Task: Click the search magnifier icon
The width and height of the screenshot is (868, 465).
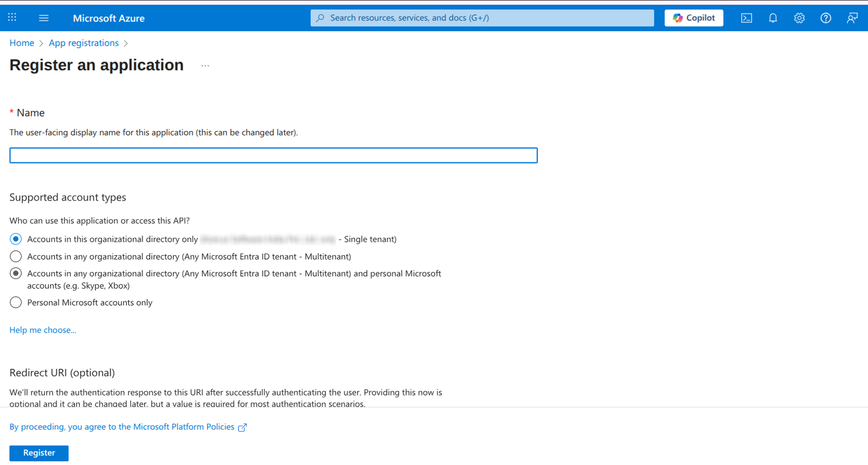Action: point(320,18)
